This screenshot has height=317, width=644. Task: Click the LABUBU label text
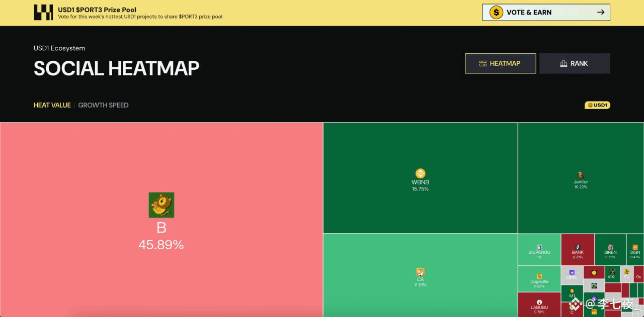[x=539, y=307]
